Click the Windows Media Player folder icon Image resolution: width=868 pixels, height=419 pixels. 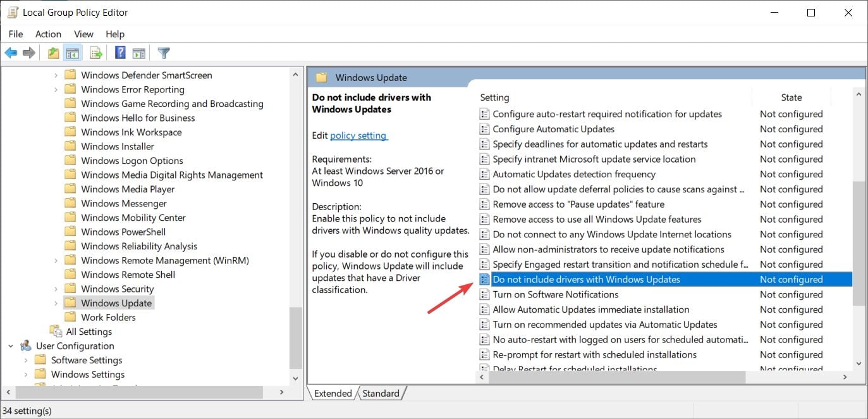tap(70, 189)
